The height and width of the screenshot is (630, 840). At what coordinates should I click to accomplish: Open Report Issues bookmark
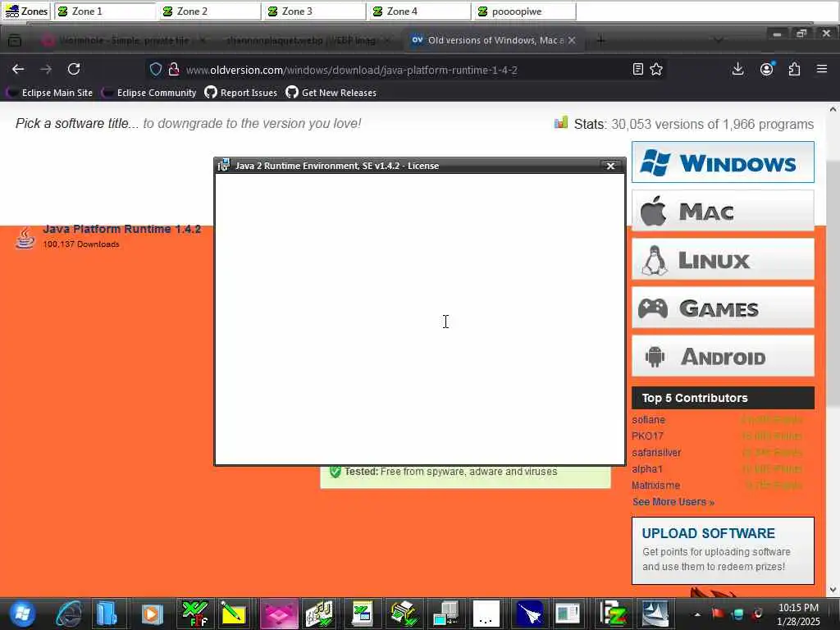point(241,93)
